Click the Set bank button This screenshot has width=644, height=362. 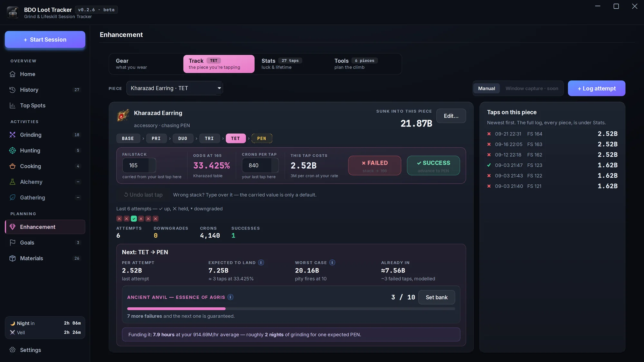(436, 297)
